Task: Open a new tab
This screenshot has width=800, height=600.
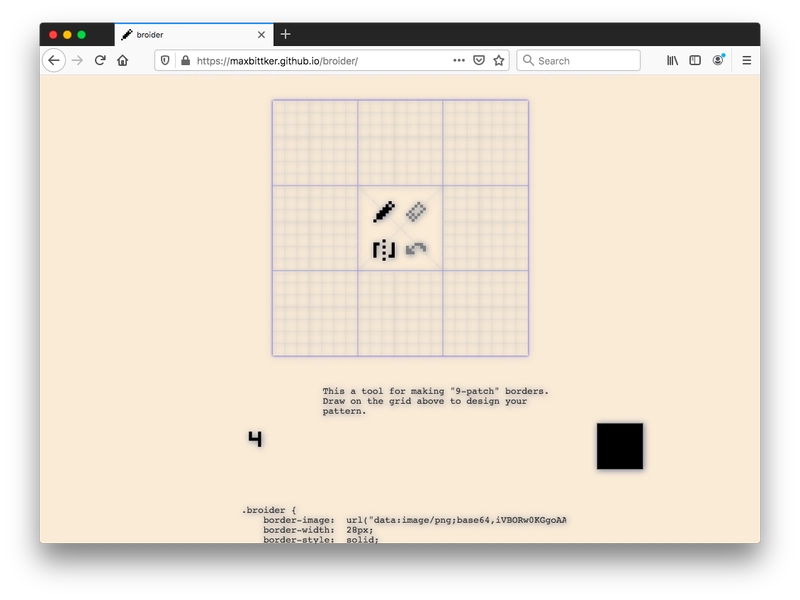Action: pyautogui.click(x=285, y=34)
